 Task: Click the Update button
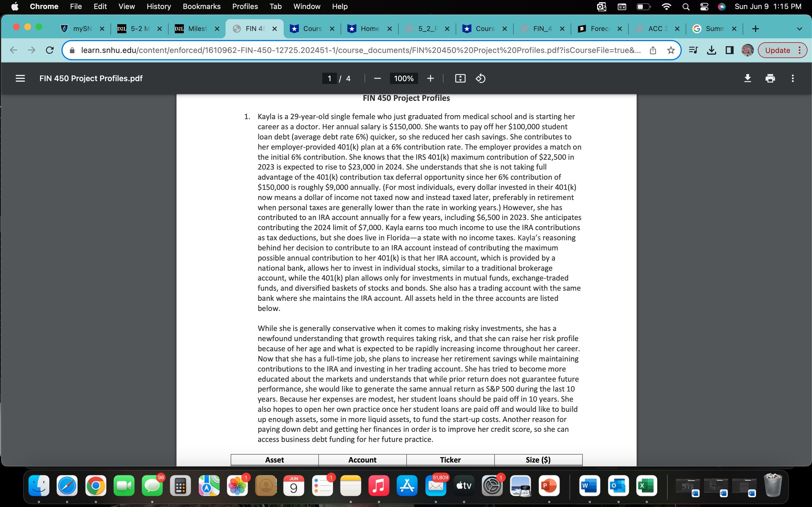[777, 50]
